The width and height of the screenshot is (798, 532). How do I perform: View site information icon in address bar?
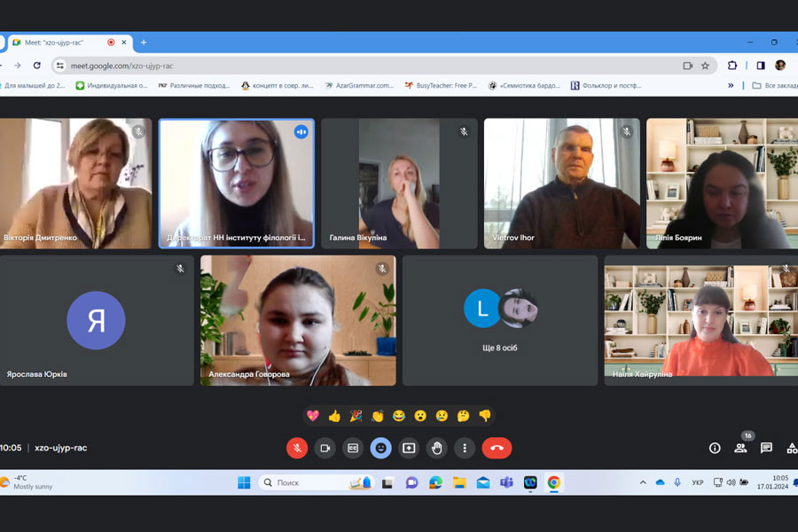point(60,66)
